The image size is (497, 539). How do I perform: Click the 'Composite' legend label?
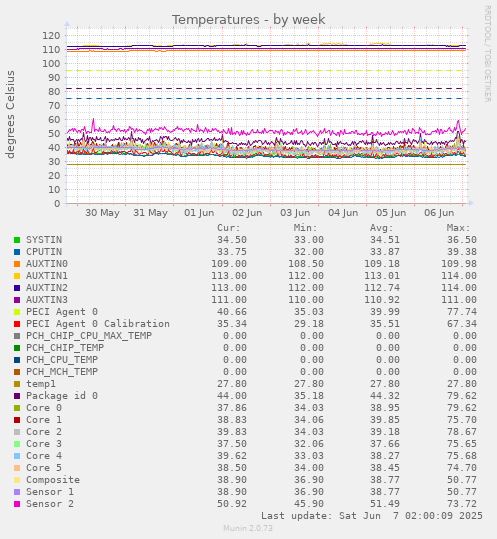pyautogui.click(x=53, y=480)
